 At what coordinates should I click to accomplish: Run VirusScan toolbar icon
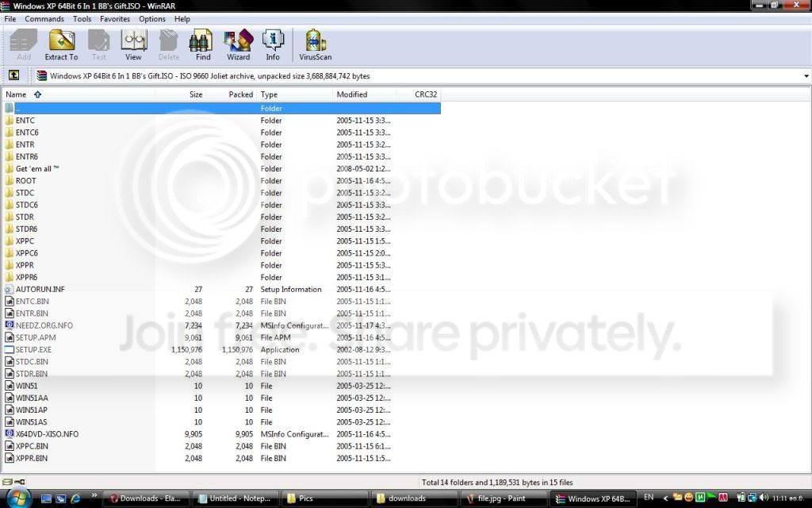tap(315, 44)
